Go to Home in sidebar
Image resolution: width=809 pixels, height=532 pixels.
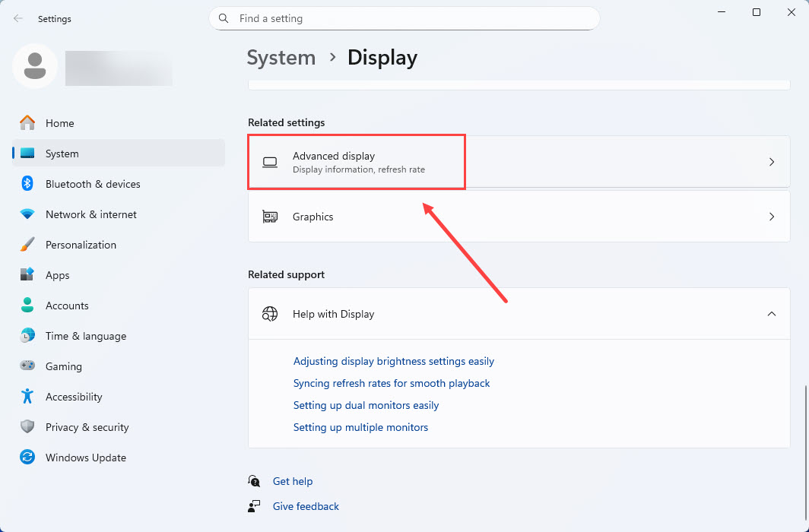click(59, 123)
